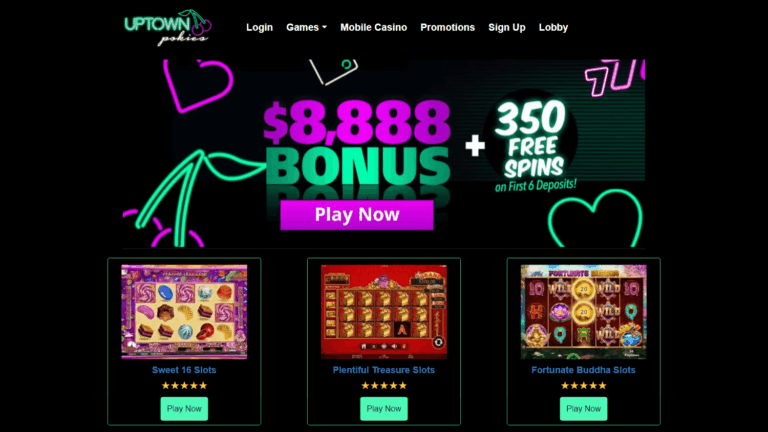Click the Sweet 16 Slots title link
Image resolution: width=768 pixels, height=432 pixels.
pos(184,370)
